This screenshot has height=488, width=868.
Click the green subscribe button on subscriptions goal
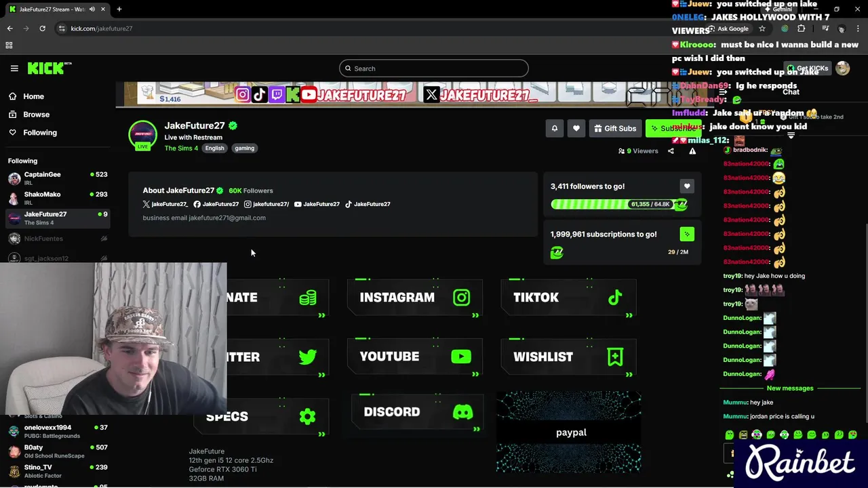click(687, 235)
